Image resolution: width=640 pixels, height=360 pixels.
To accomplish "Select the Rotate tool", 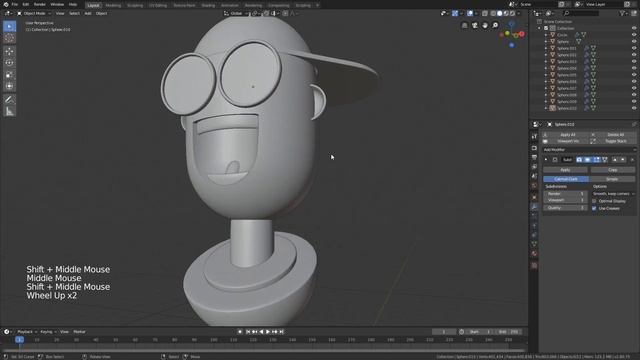I will [9, 63].
